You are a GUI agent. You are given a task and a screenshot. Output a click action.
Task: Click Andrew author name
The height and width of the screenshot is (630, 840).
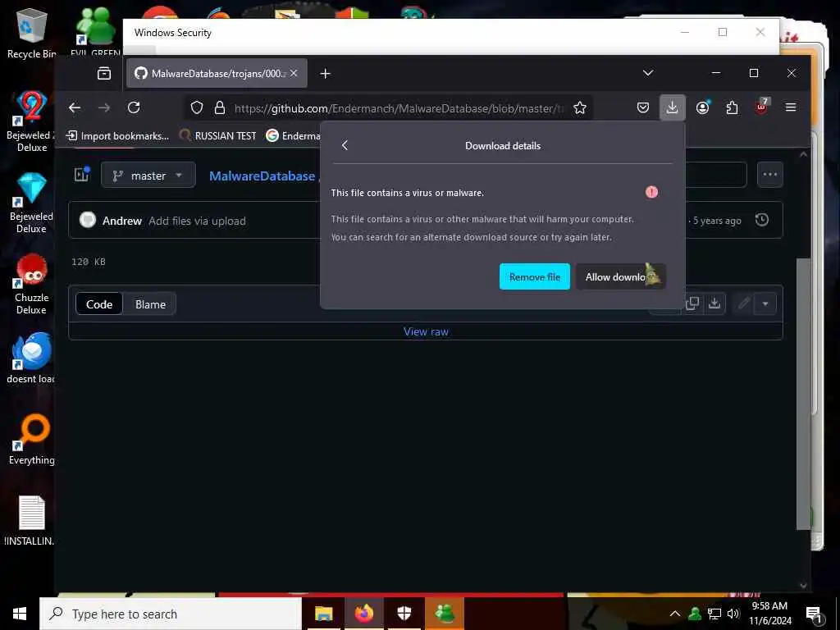(122, 221)
